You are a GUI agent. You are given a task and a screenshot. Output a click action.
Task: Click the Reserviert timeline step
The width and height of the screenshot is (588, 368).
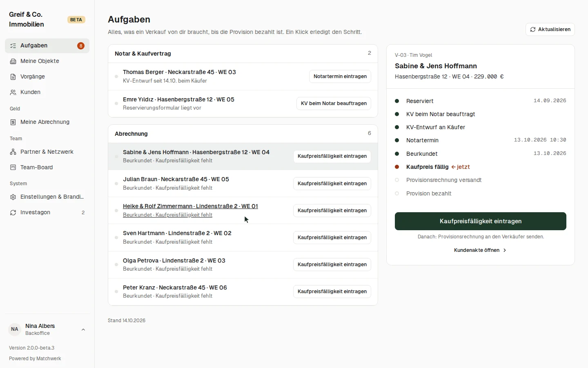(481, 101)
